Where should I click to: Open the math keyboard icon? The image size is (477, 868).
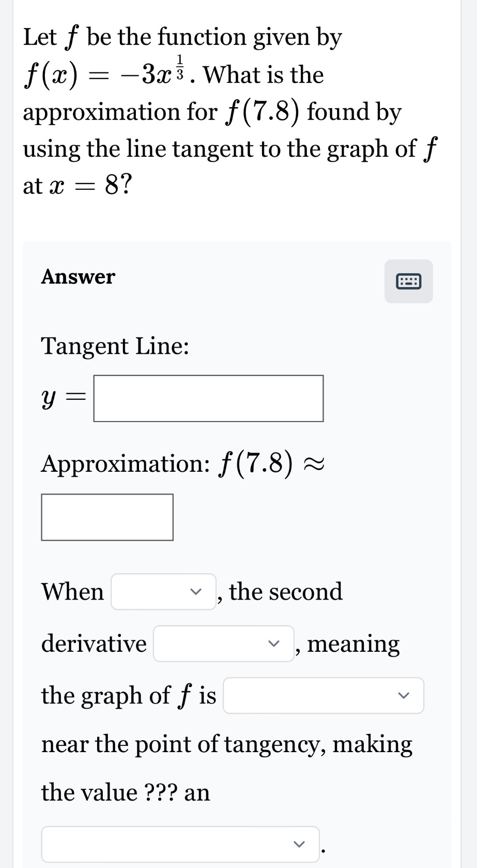click(x=408, y=281)
